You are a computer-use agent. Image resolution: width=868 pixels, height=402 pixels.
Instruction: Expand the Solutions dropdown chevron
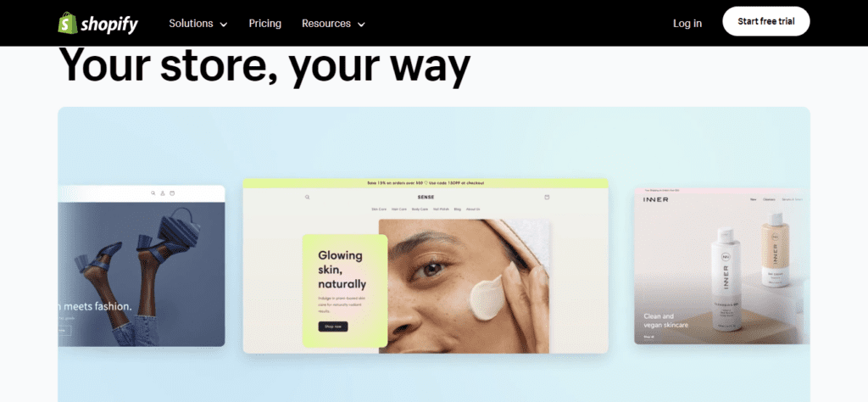click(x=224, y=25)
